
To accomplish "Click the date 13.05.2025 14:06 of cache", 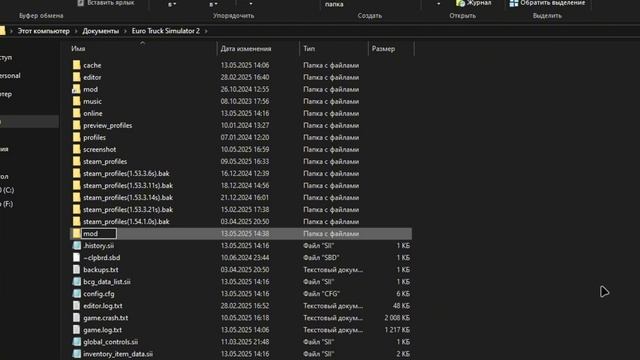I will [245, 65].
